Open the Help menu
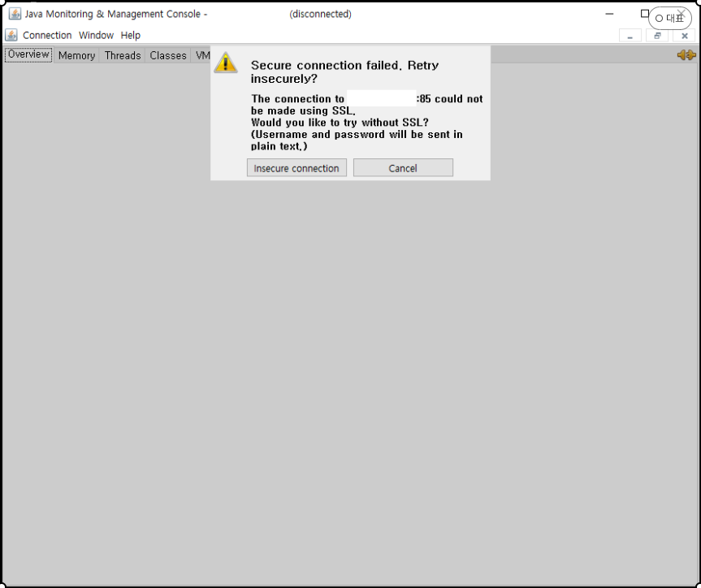Viewport: 701px width, 588px height. (131, 35)
